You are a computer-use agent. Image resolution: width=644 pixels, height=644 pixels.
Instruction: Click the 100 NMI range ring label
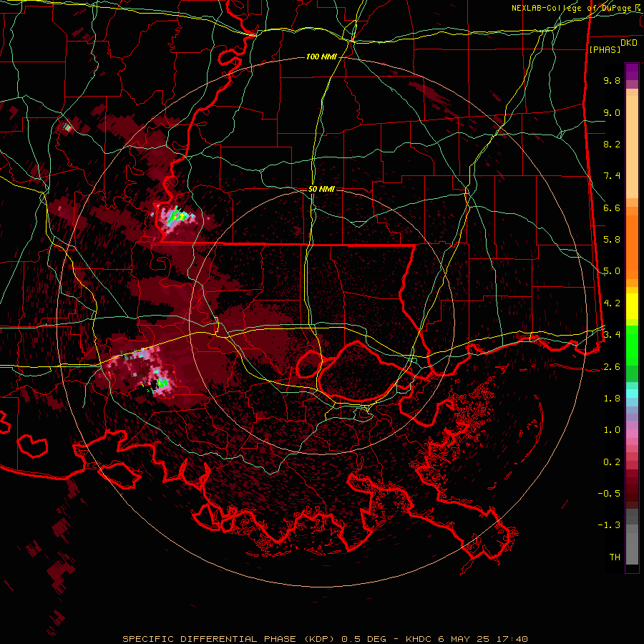(x=321, y=57)
